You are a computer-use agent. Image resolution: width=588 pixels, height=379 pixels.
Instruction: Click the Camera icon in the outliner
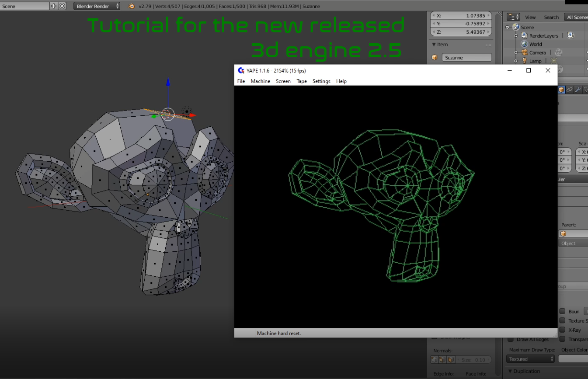pyautogui.click(x=525, y=52)
